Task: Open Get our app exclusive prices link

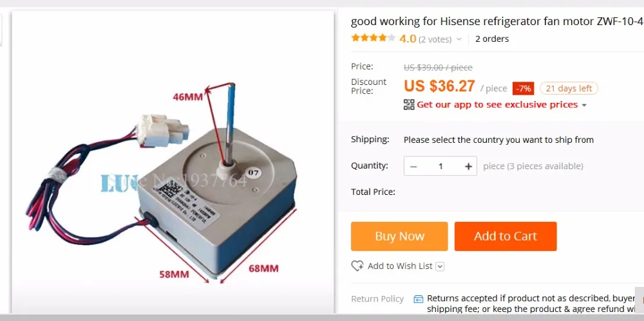Action: [497, 105]
